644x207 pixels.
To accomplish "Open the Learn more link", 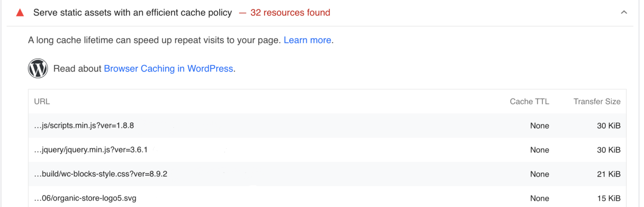I will [x=307, y=40].
